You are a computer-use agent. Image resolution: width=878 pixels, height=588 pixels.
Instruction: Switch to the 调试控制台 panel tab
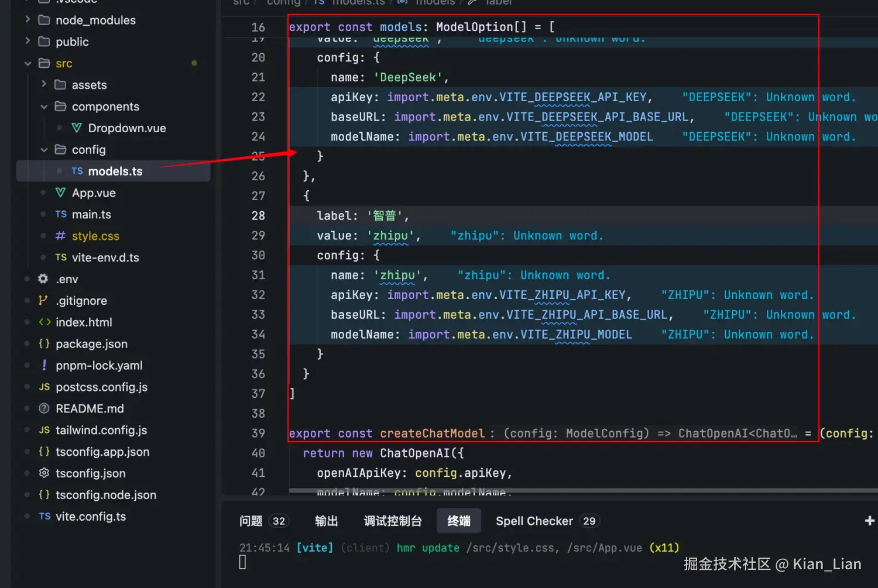tap(393, 521)
